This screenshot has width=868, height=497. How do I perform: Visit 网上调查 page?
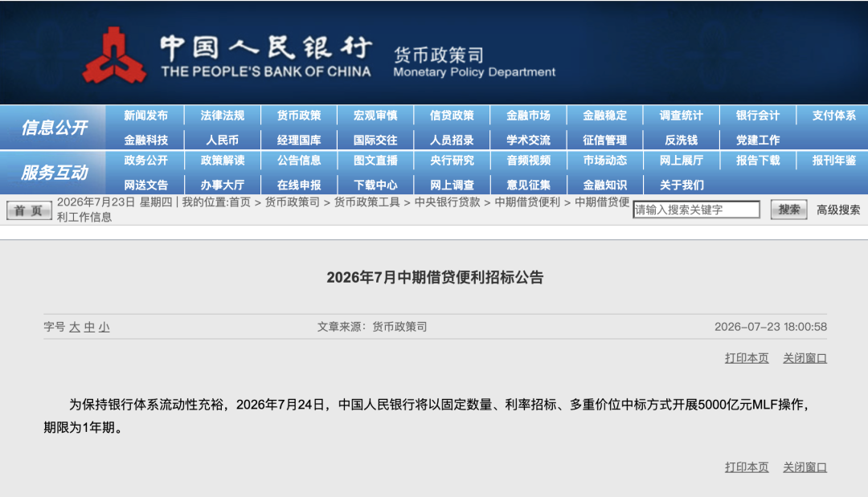pyautogui.click(x=452, y=185)
